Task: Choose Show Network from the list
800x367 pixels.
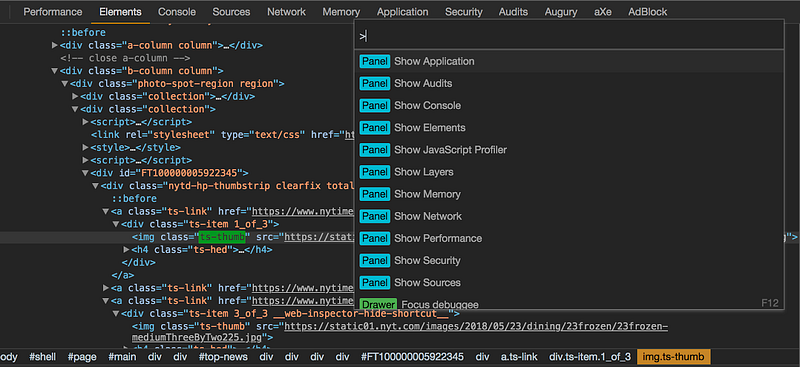Action: tap(569, 216)
